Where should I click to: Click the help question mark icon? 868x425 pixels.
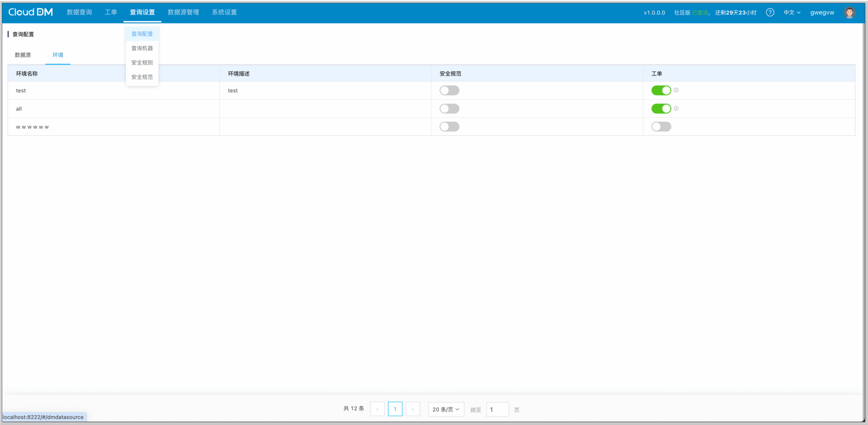click(x=770, y=12)
